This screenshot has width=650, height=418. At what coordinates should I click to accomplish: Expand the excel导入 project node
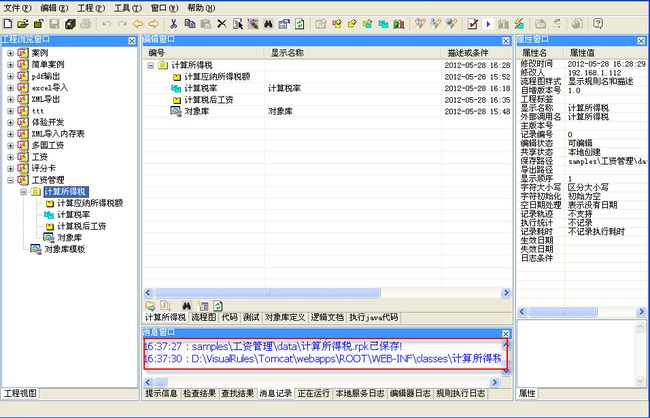coord(11,88)
